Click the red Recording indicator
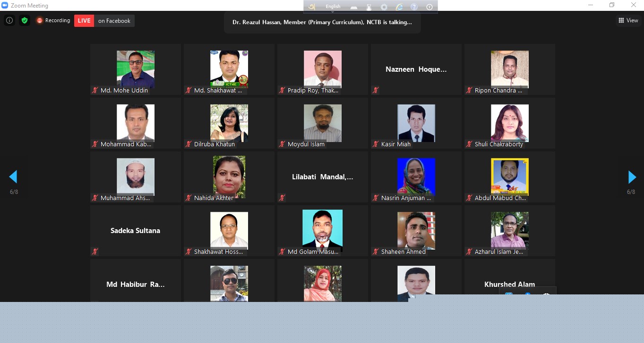Image resolution: width=644 pixels, height=343 pixels. pos(53,20)
